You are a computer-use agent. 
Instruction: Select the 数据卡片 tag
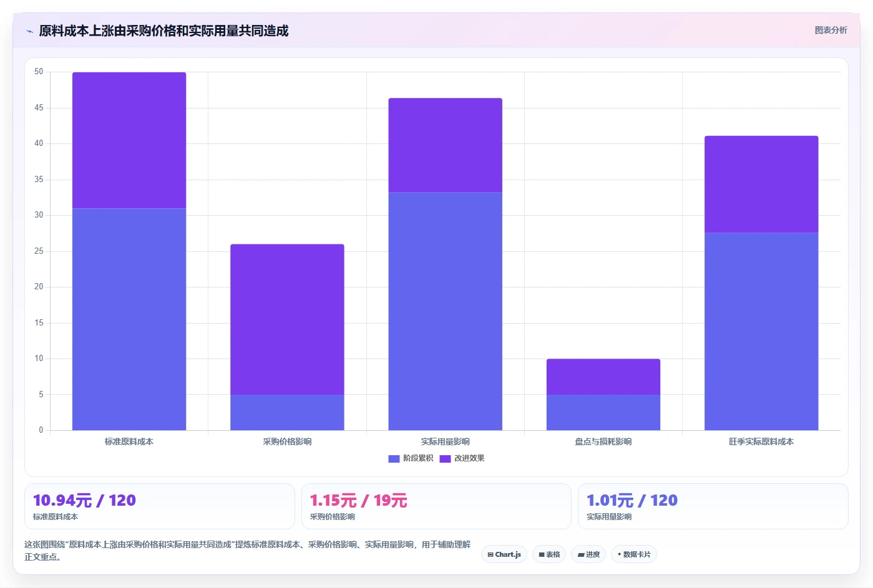click(634, 554)
